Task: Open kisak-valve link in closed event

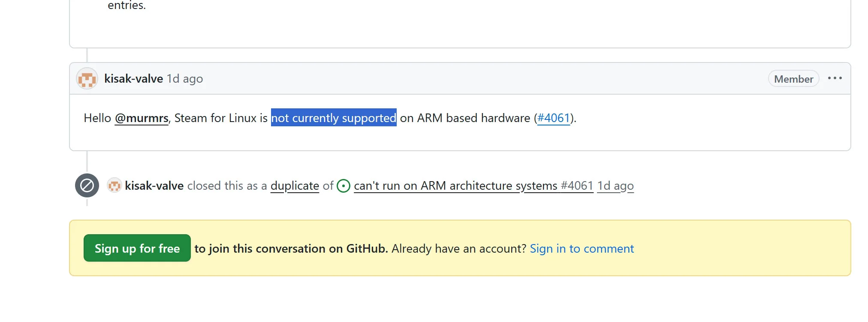Action: point(154,186)
